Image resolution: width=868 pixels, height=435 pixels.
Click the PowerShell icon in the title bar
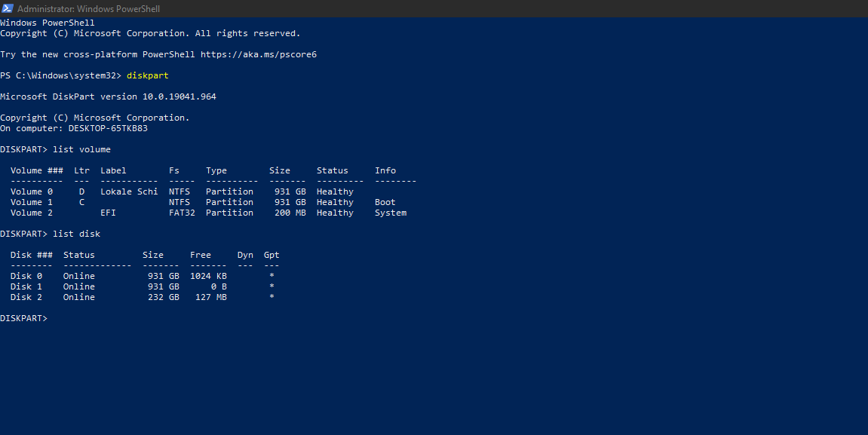coord(8,8)
